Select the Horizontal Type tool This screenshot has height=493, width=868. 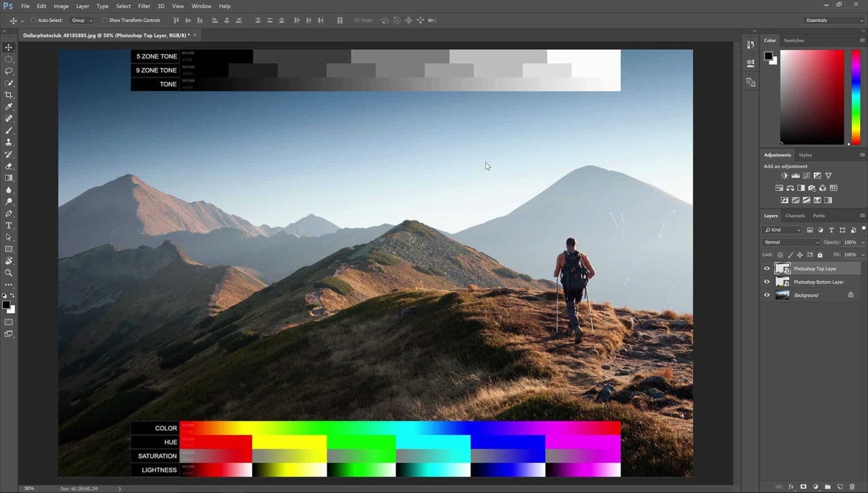coord(9,225)
